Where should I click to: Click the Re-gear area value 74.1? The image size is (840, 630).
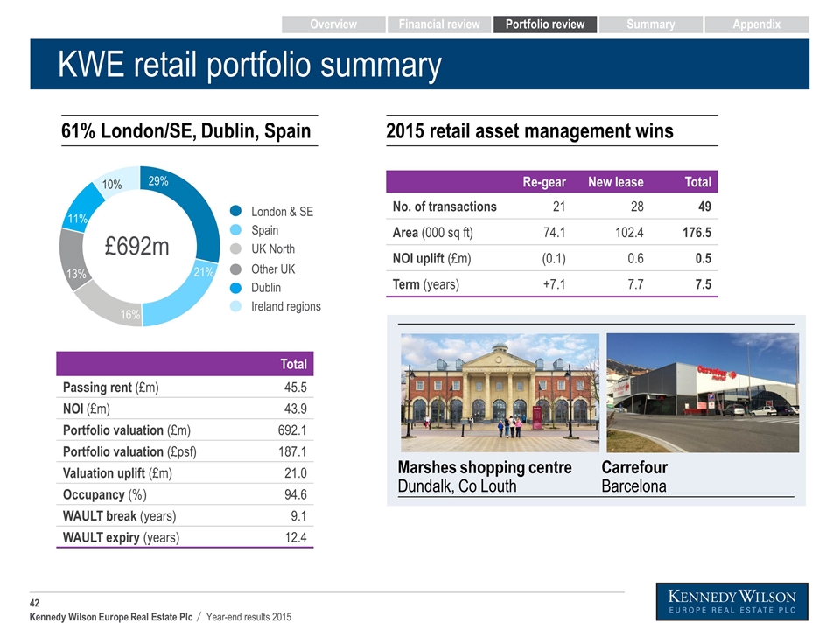coord(555,233)
